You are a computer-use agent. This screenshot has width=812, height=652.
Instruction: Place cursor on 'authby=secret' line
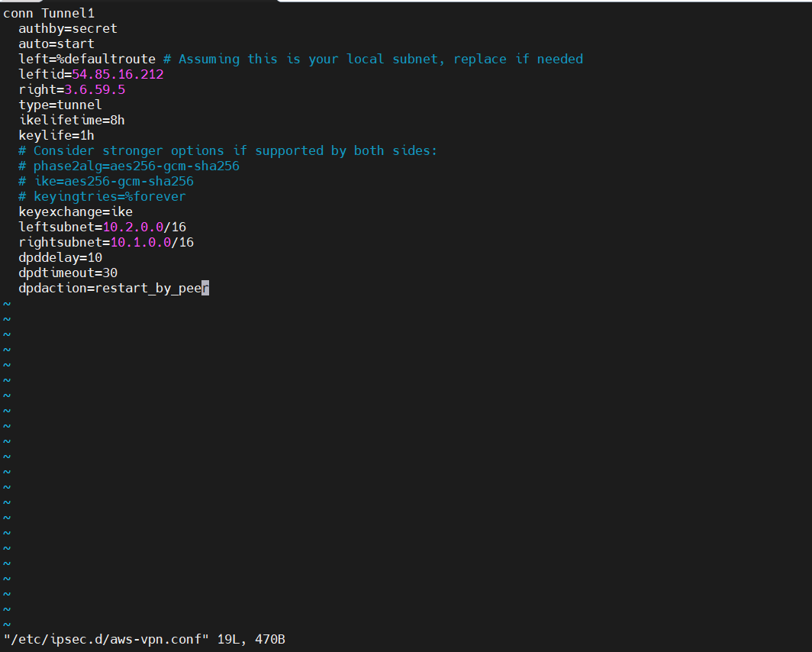click(x=68, y=29)
